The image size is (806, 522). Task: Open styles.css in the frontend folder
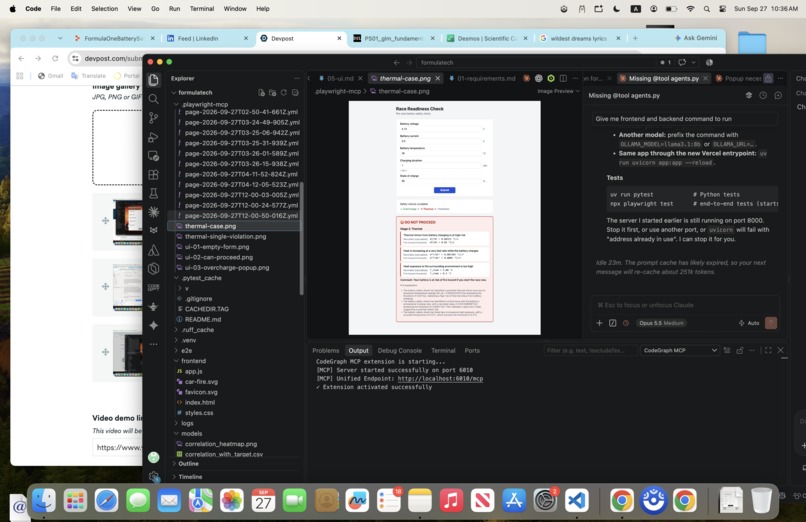[x=199, y=413]
